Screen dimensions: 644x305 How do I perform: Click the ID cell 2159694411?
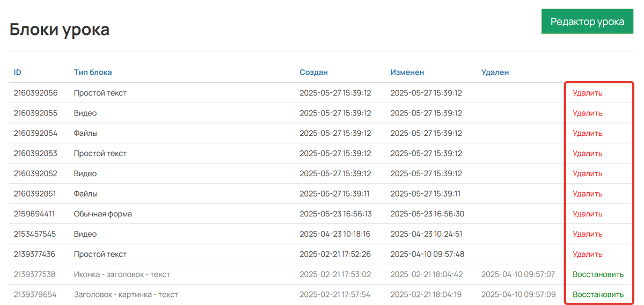click(34, 214)
